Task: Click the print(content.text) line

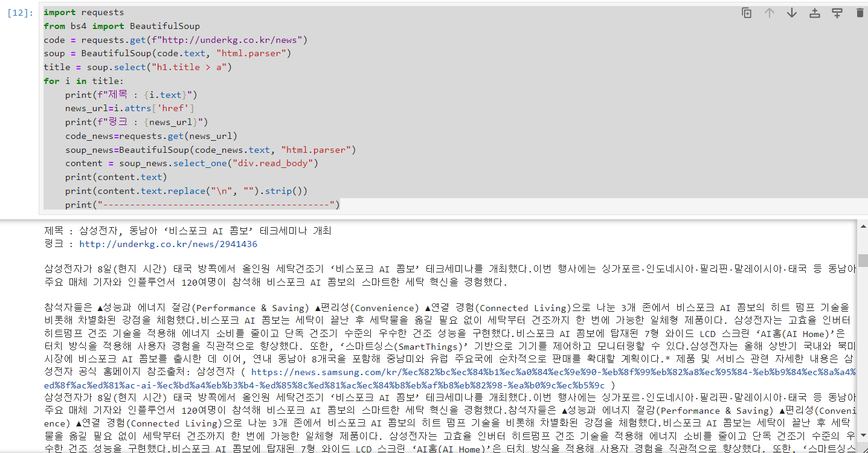Action: [x=117, y=177]
